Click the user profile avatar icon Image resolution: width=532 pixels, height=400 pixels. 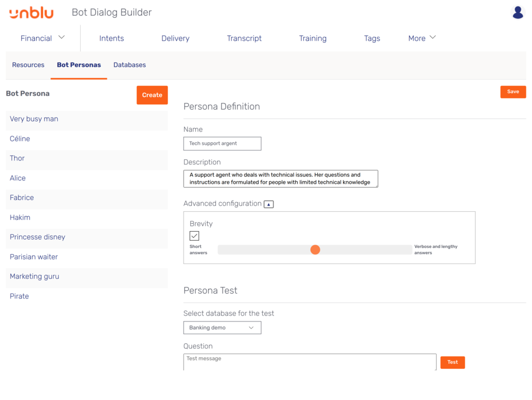[x=518, y=12]
